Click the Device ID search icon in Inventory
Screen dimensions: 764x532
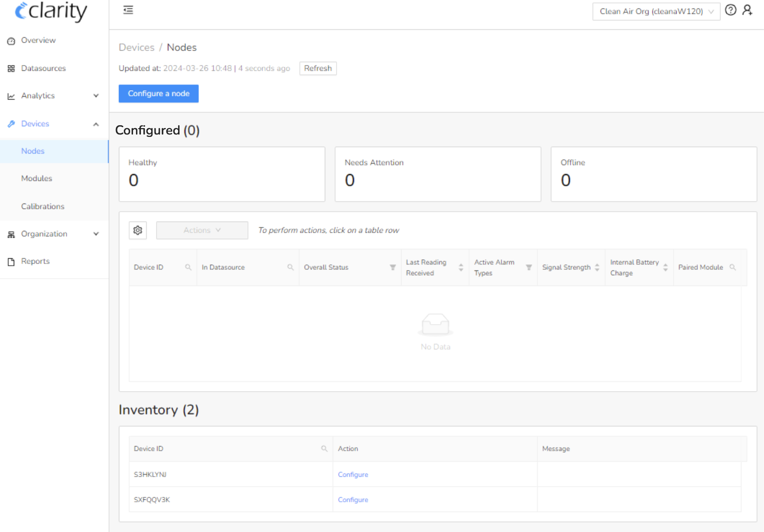click(324, 448)
